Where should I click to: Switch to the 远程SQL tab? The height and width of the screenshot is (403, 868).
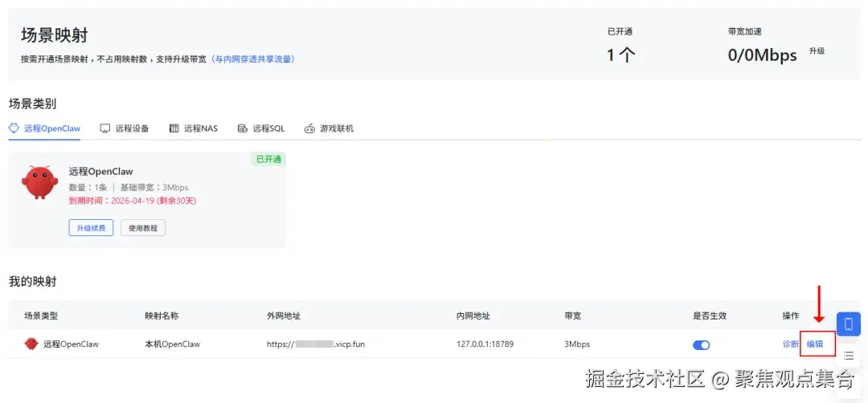[260, 128]
